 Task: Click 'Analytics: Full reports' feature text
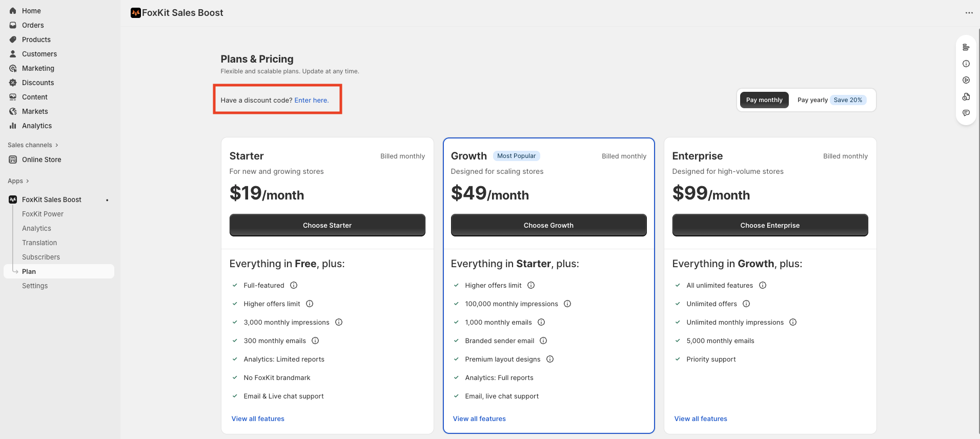(499, 377)
